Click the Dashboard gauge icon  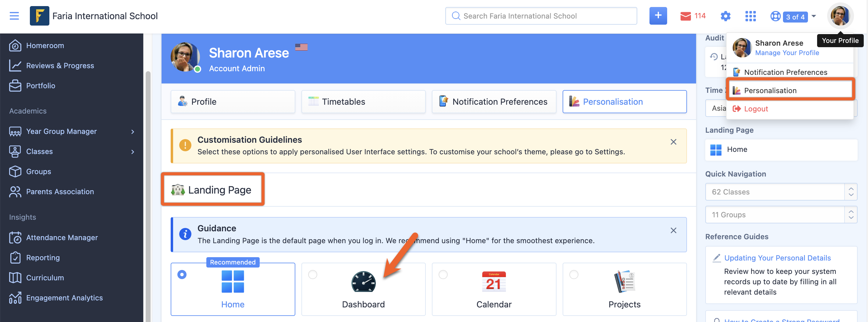[363, 282]
